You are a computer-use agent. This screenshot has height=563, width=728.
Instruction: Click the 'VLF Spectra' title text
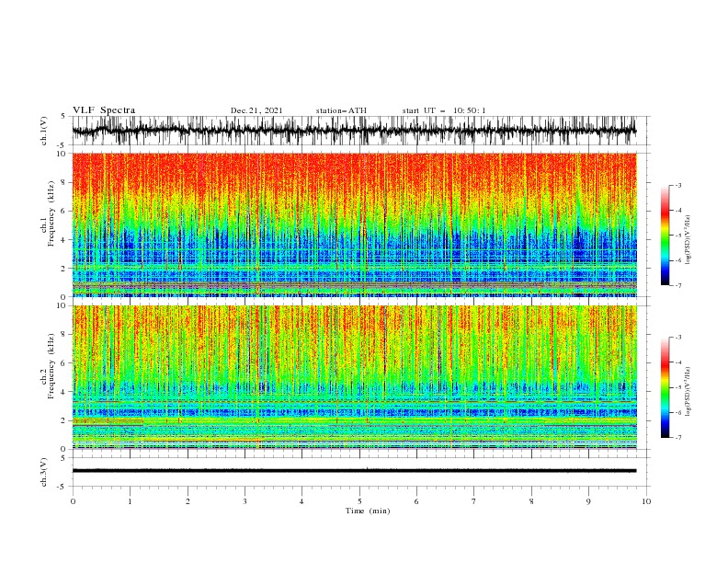104,110
